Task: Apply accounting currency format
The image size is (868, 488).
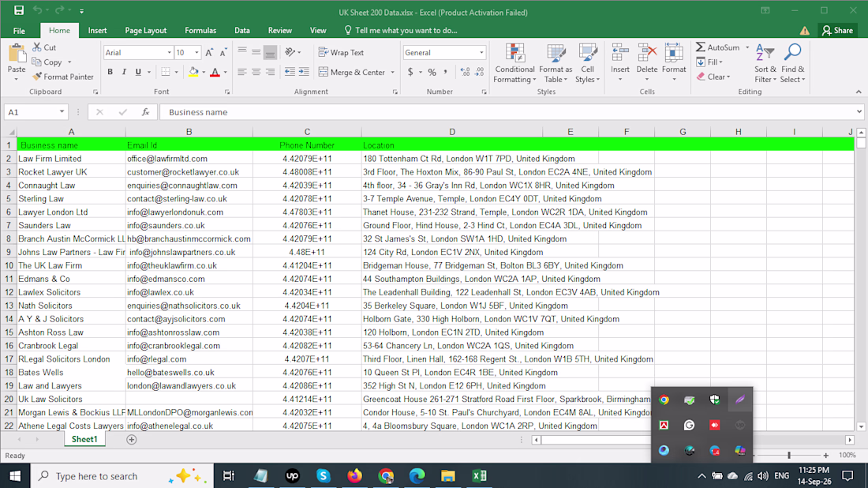Action: pos(410,72)
